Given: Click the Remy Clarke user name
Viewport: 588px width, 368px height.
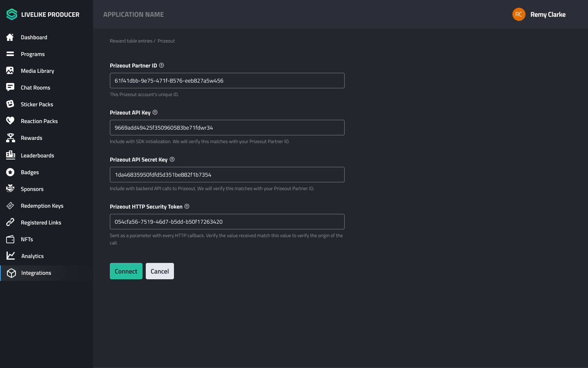Looking at the screenshot, I should point(548,14).
